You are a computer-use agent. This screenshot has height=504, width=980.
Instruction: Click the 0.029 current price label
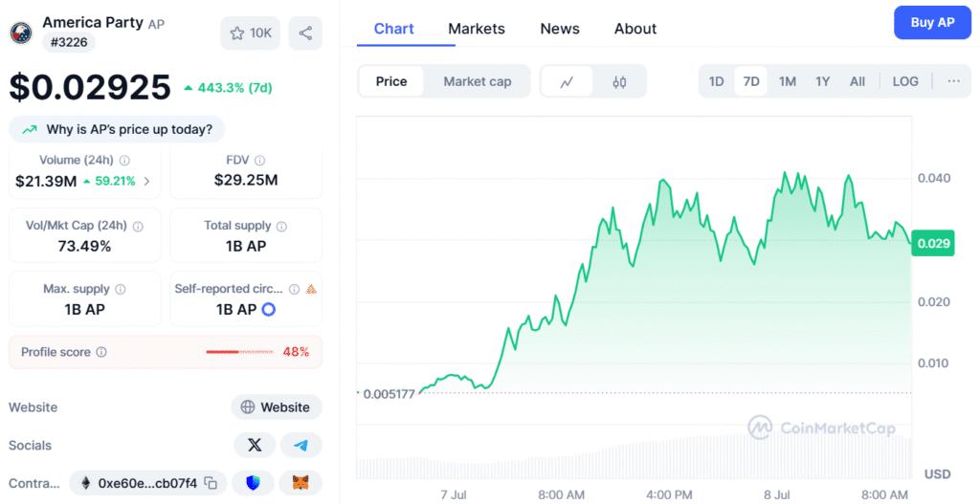[933, 243]
